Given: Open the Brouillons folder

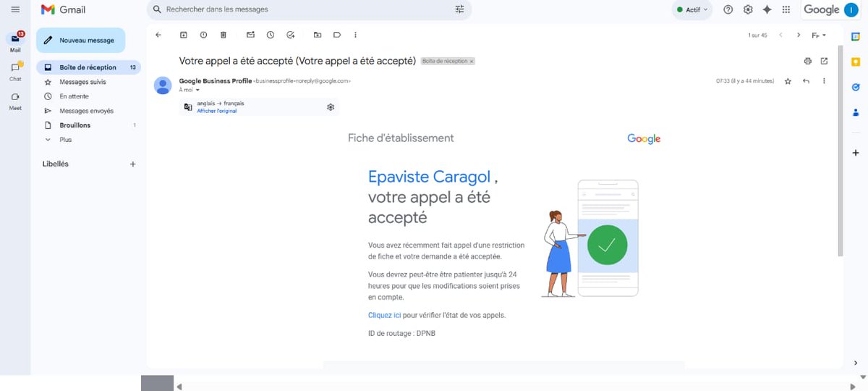Looking at the screenshot, I should [x=75, y=125].
